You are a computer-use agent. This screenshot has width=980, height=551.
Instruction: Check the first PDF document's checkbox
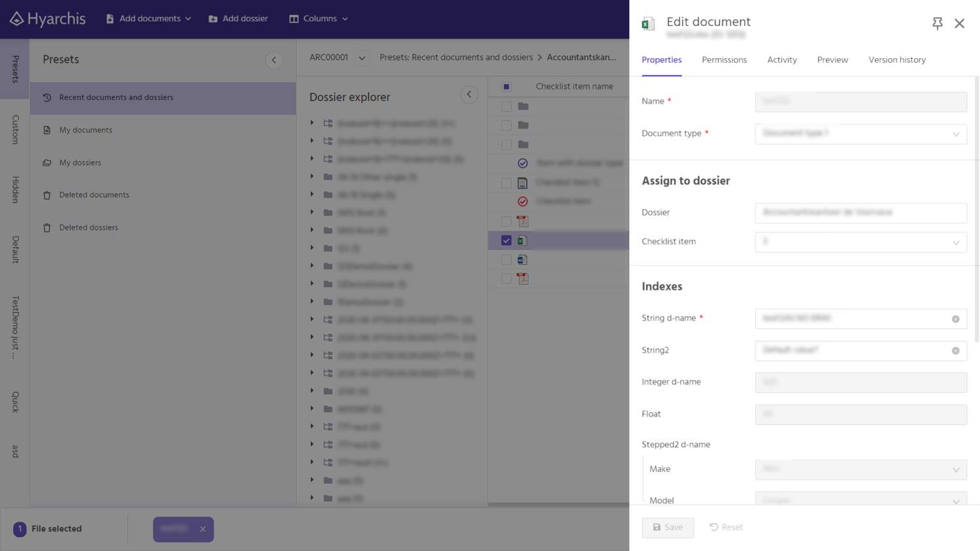click(505, 221)
